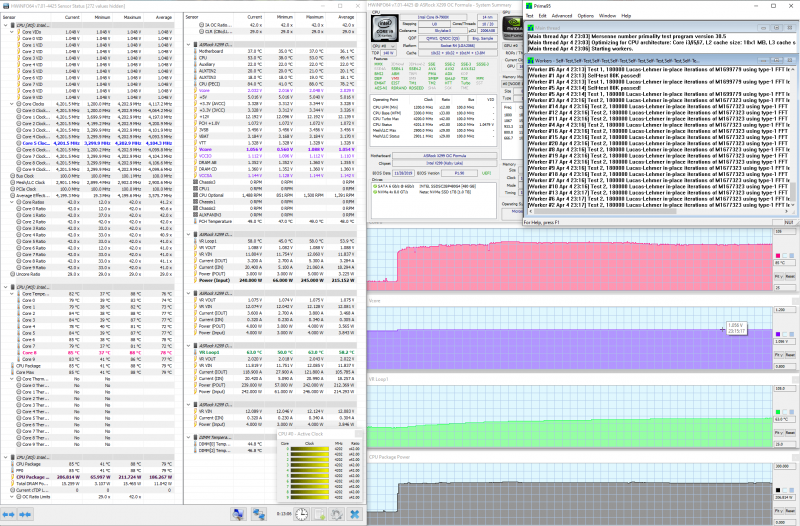Collapse the Core Temperatures tree group
800x526 pixels.
(12, 294)
